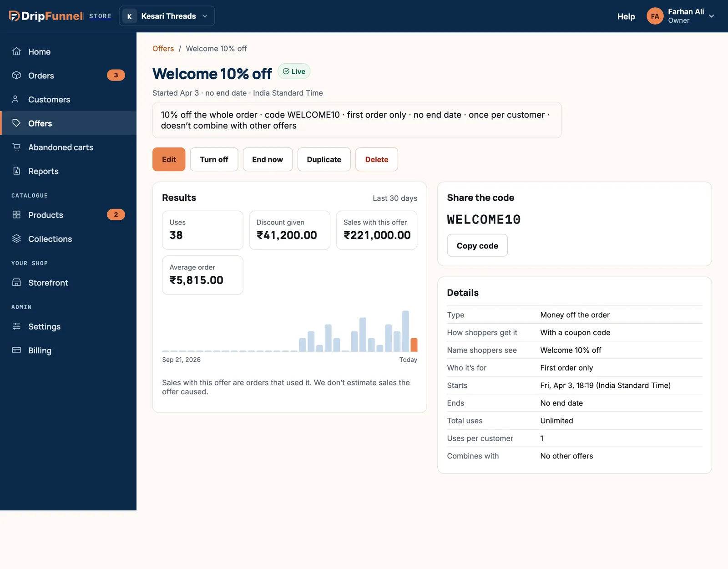728x569 pixels.
Task: Click the Customers person icon
Action: (x=16, y=99)
